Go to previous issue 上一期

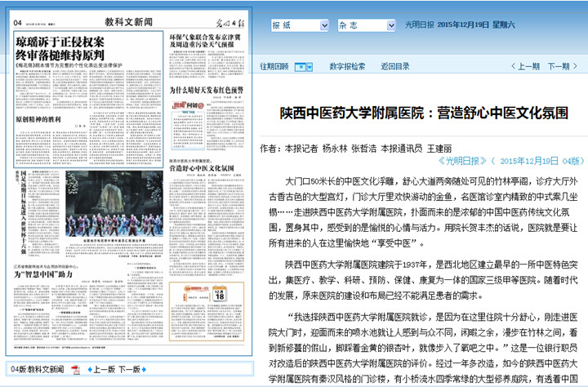click(525, 66)
